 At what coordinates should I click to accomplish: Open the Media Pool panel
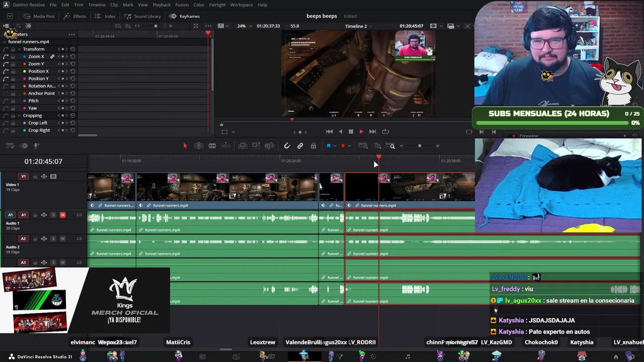(x=39, y=16)
